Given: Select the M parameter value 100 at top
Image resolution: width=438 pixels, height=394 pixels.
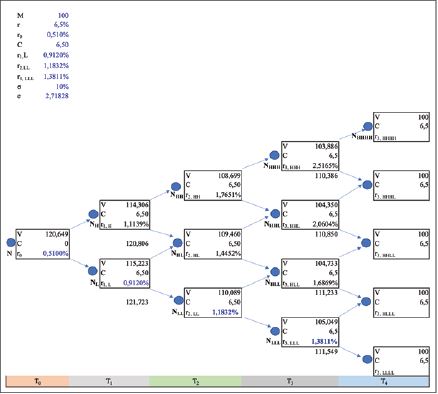Looking at the screenshot, I should tap(63, 15).
